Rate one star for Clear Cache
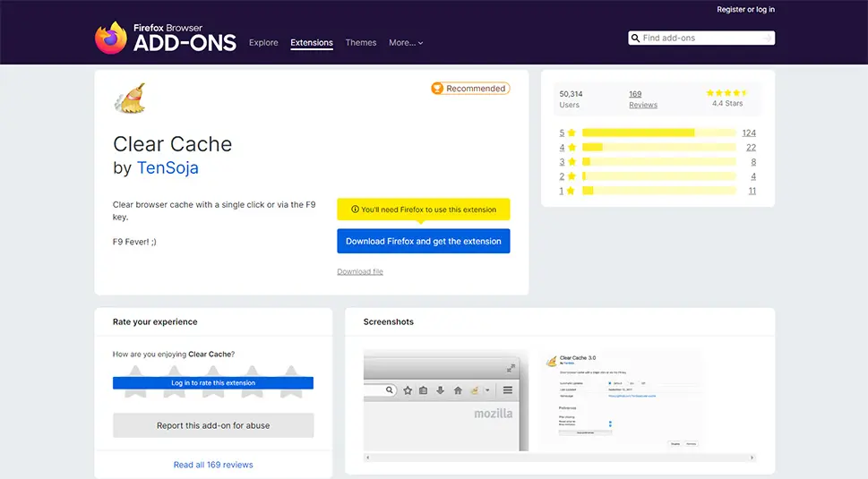The width and height of the screenshot is (868, 479). [x=135, y=381]
